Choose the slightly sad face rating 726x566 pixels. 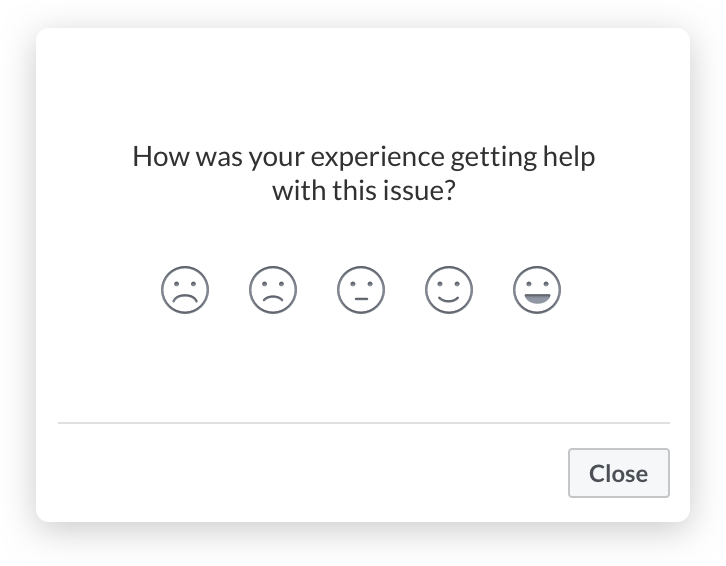click(x=273, y=290)
